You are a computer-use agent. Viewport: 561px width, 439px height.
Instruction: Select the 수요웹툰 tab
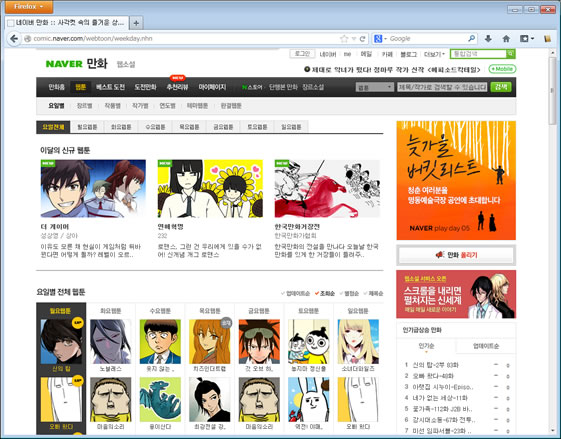(x=155, y=127)
